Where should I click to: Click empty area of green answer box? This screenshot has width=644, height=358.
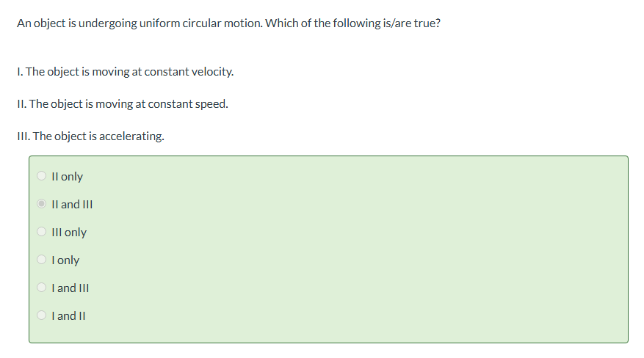pyautogui.click(x=367, y=249)
